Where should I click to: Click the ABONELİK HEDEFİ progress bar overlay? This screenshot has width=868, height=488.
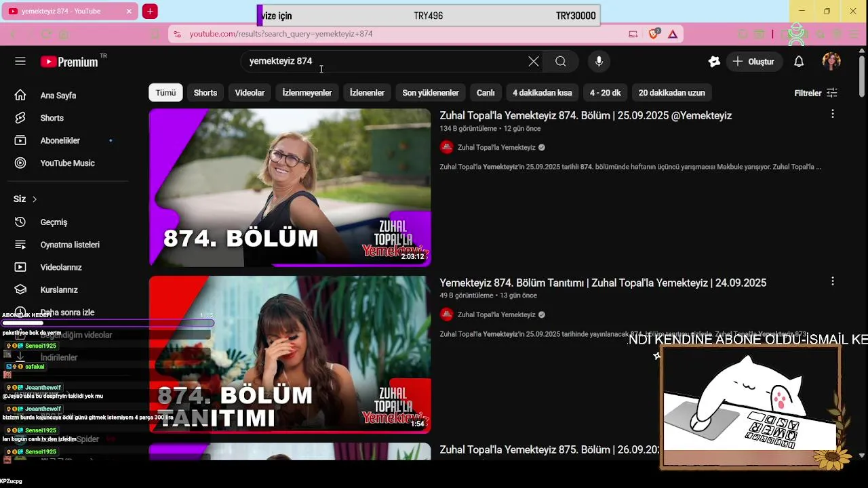click(x=108, y=323)
